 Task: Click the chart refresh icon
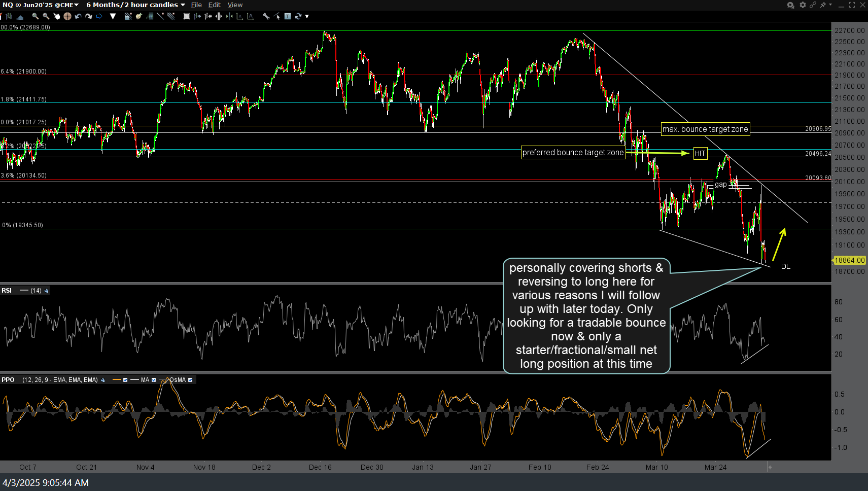[x=298, y=16]
